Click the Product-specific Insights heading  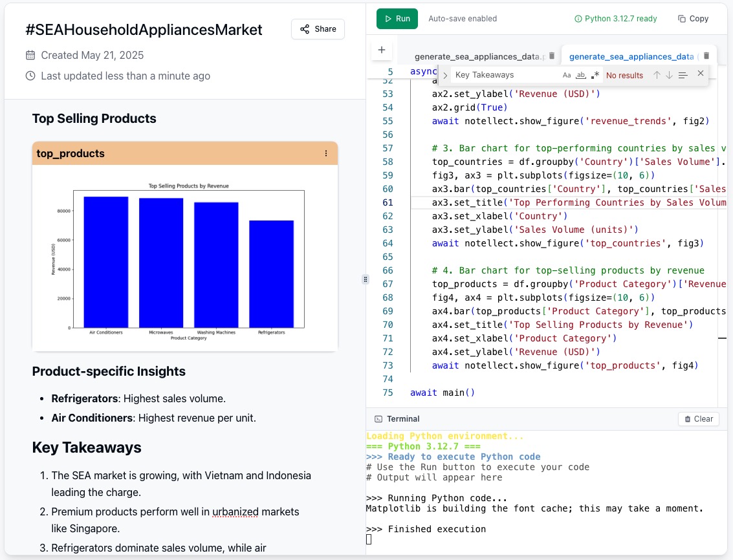(109, 371)
